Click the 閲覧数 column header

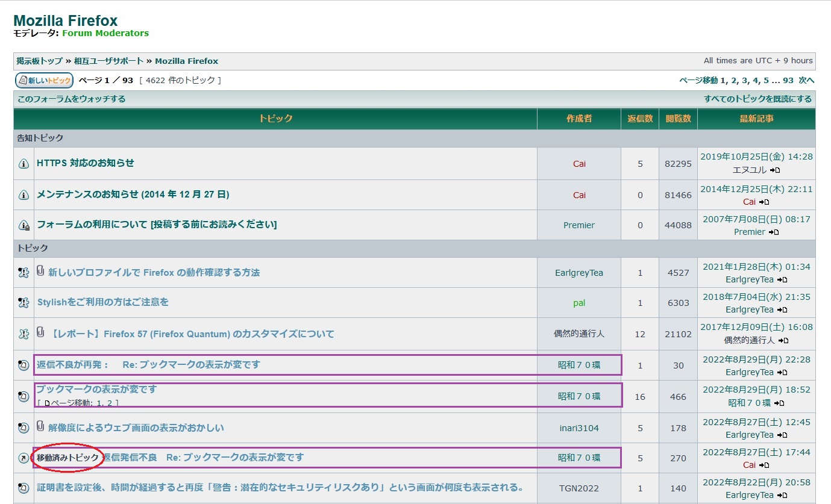coord(678,119)
